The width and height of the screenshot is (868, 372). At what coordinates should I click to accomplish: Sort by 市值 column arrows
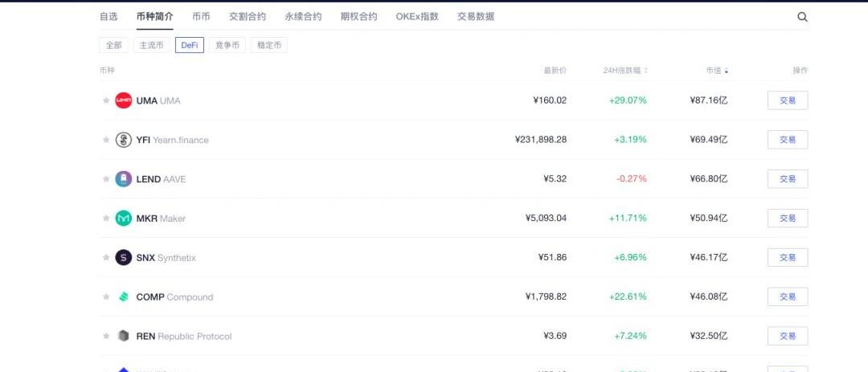click(727, 71)
